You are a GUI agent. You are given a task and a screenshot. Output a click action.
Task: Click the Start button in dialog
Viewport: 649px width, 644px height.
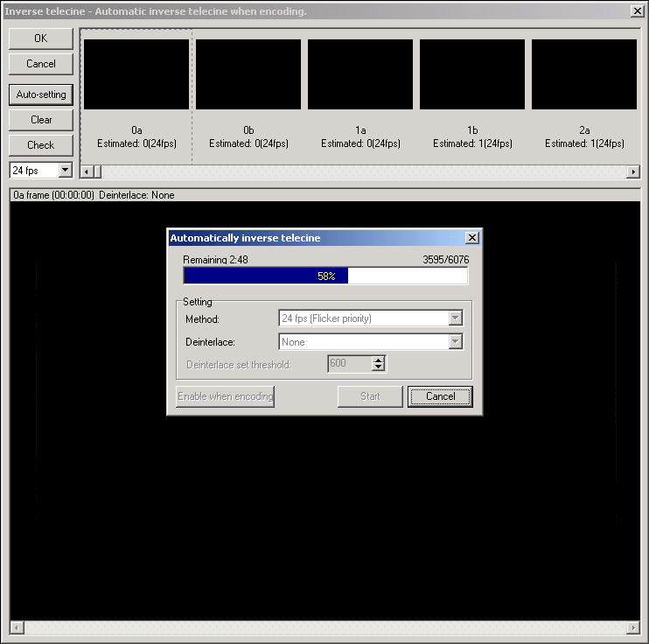coord(370,396)
